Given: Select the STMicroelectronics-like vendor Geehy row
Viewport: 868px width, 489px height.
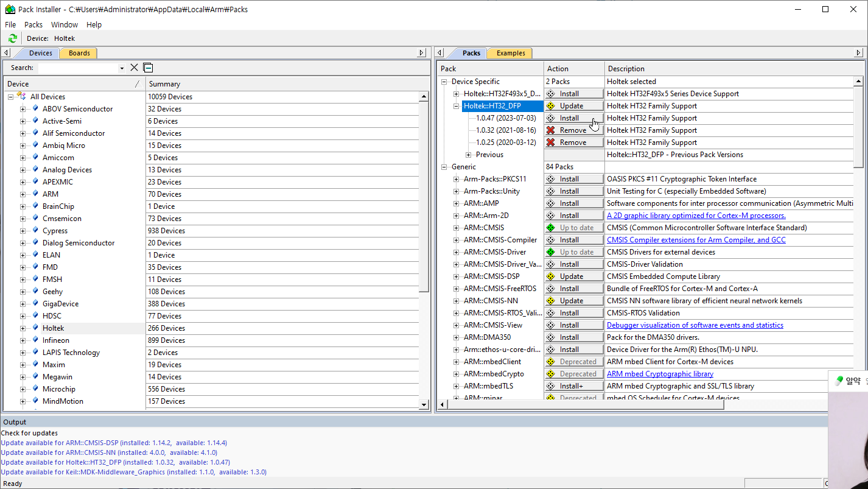Looking at the screenshot, I should coord(52,292).
